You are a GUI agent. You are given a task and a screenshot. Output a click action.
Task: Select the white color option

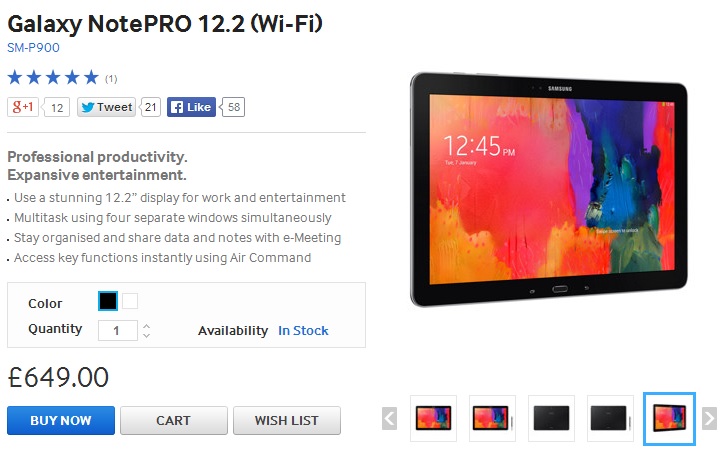click(130, 301)
